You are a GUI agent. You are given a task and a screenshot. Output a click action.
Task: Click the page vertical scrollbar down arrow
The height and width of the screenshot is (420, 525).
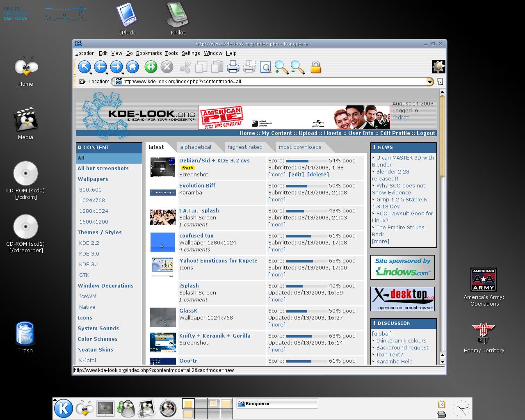442,362
